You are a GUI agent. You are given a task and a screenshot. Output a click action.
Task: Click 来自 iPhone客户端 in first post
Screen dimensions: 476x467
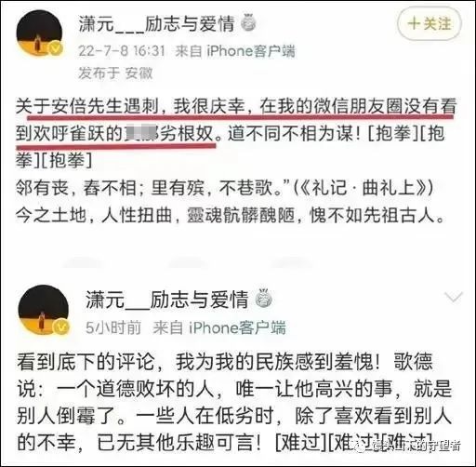coord(235,51)
